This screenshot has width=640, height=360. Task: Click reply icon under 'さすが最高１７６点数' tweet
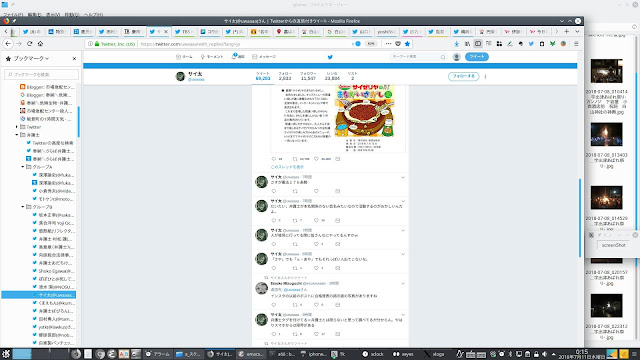(274, 191)
